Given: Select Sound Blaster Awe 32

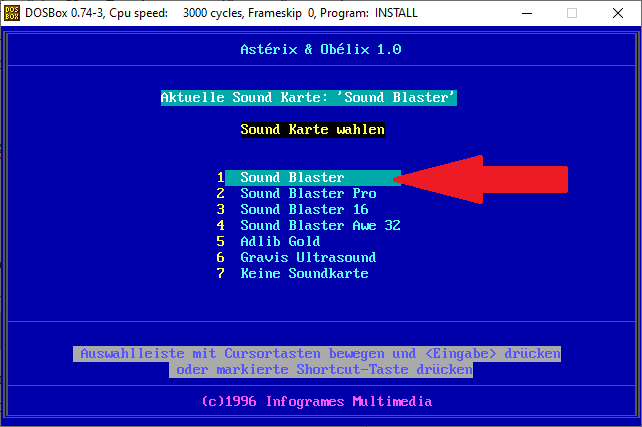Looking at the screenshot, I should click(x=320, y=225).
